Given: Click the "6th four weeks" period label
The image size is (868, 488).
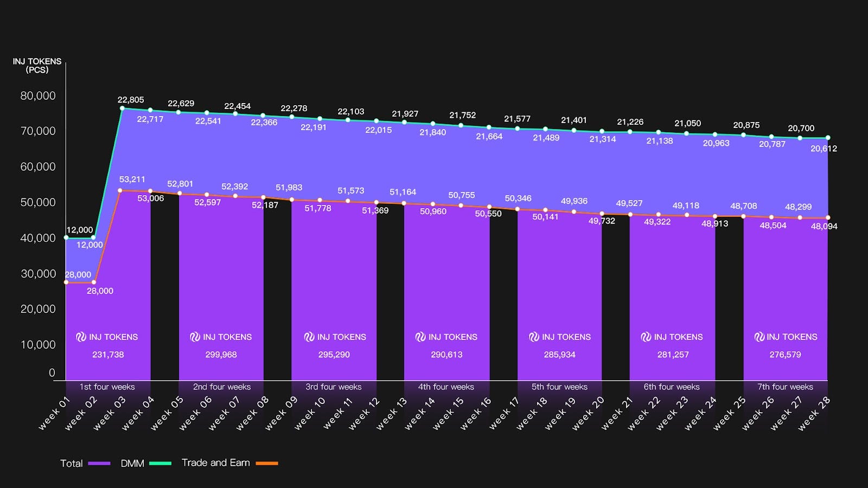Looking at the screenshot, I should pyautogui.click(x=672, y=387).
